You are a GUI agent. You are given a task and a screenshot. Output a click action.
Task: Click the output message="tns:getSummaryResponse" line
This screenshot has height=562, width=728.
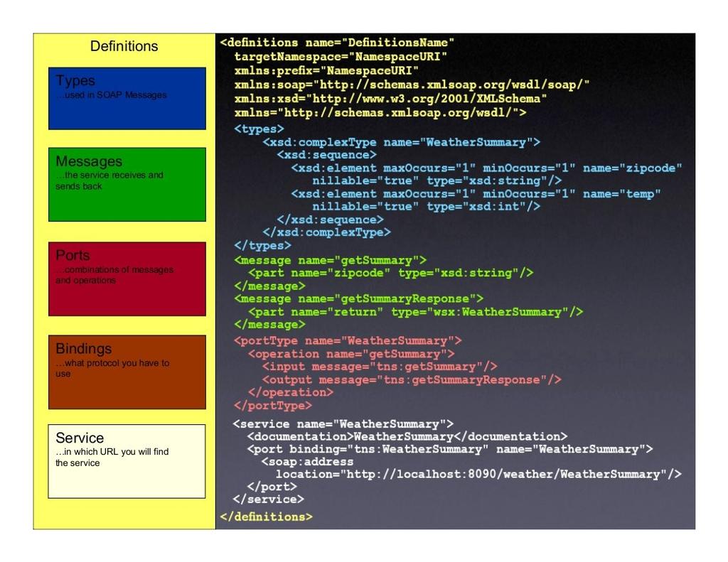click(x=412, y=379)
